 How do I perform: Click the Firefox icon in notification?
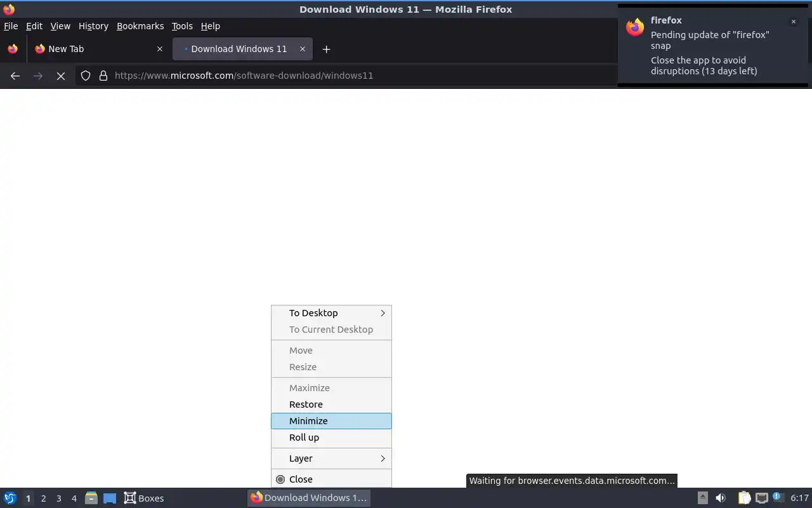pos(635,27)
